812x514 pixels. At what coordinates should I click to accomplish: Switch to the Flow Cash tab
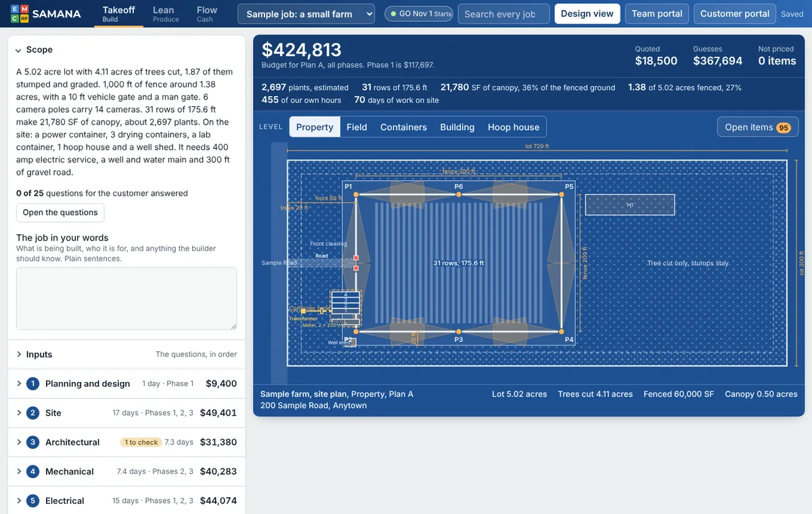206,14
